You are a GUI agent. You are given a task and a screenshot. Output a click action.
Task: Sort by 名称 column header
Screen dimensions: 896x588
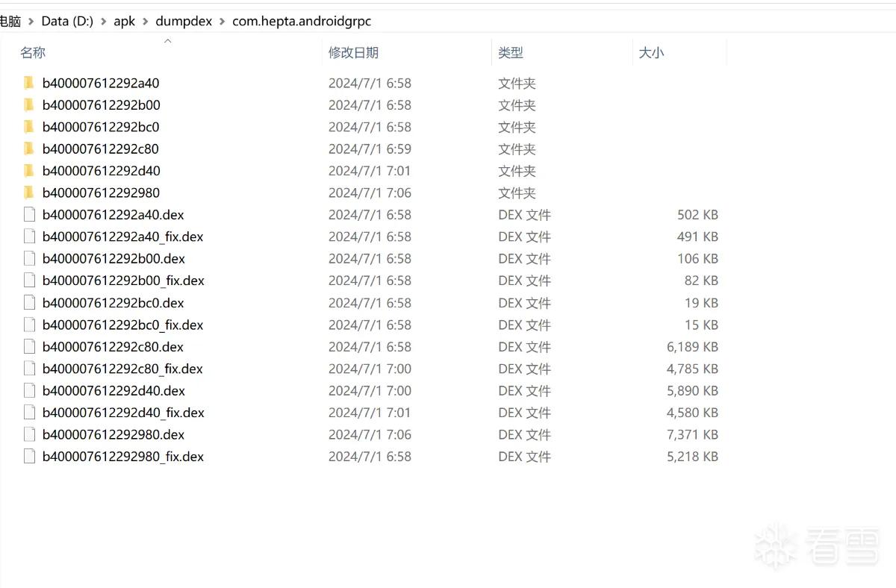coord(33,52)
